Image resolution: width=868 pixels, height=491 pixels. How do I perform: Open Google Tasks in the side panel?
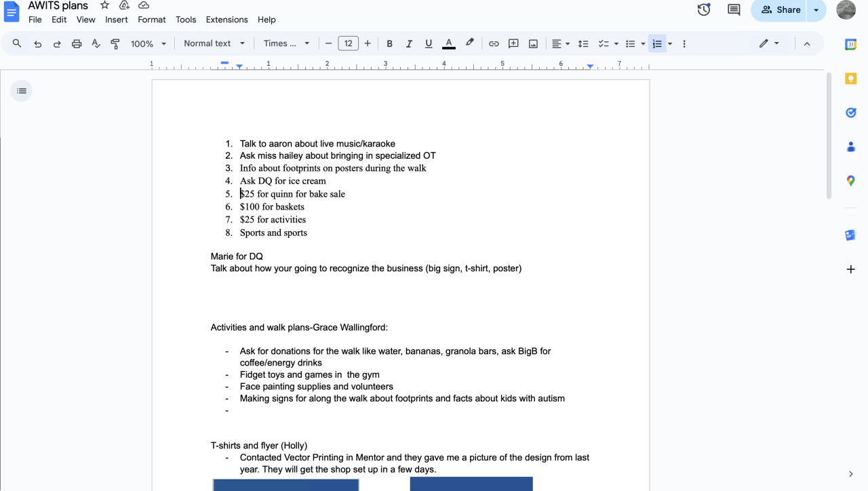(x=850, y=113)
